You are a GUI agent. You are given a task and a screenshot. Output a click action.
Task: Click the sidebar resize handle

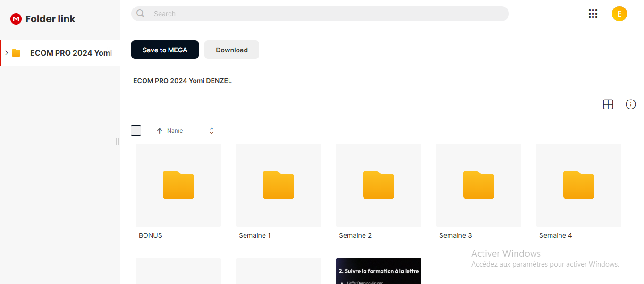tap(118, 142)
